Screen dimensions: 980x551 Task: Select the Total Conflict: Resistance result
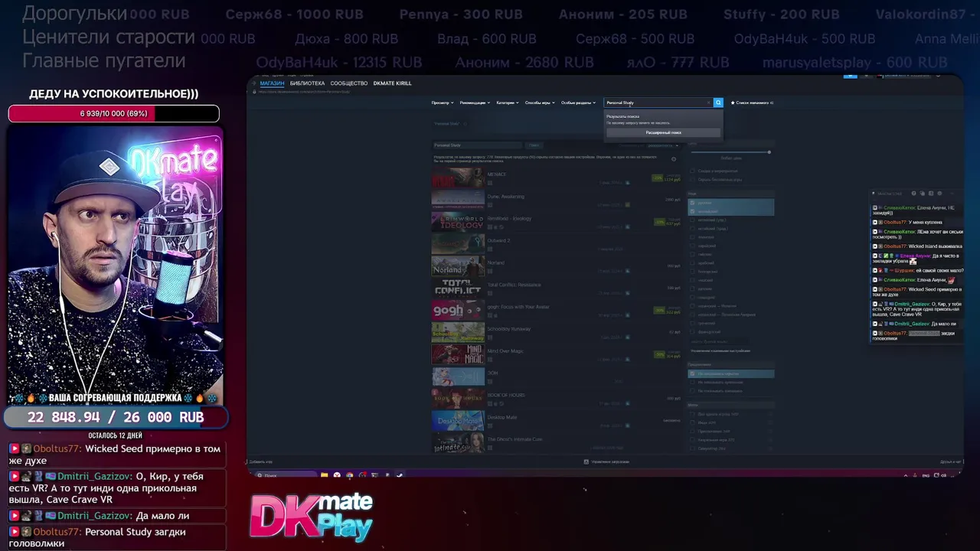514,285
